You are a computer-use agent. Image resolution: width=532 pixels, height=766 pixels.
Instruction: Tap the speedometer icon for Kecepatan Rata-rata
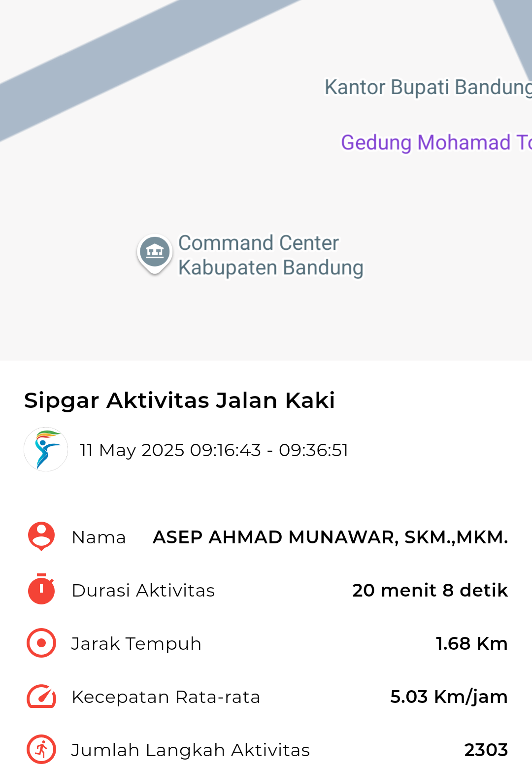pyautogui.click(x=41, y=696)
